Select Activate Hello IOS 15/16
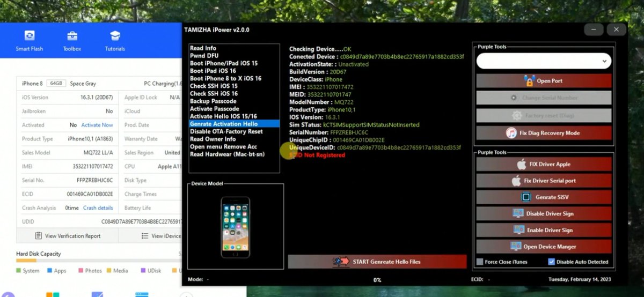Screen dimensions: 644x297 pos(234,116)
